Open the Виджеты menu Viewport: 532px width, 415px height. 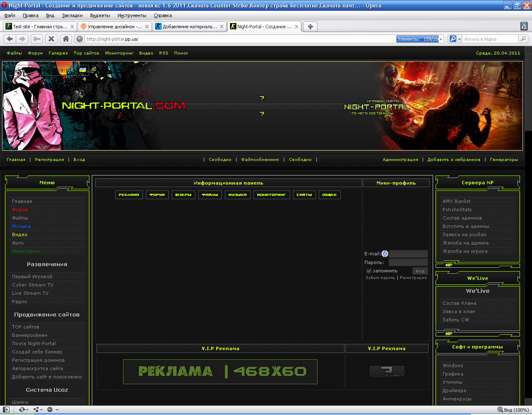click(x=100, y=15)
